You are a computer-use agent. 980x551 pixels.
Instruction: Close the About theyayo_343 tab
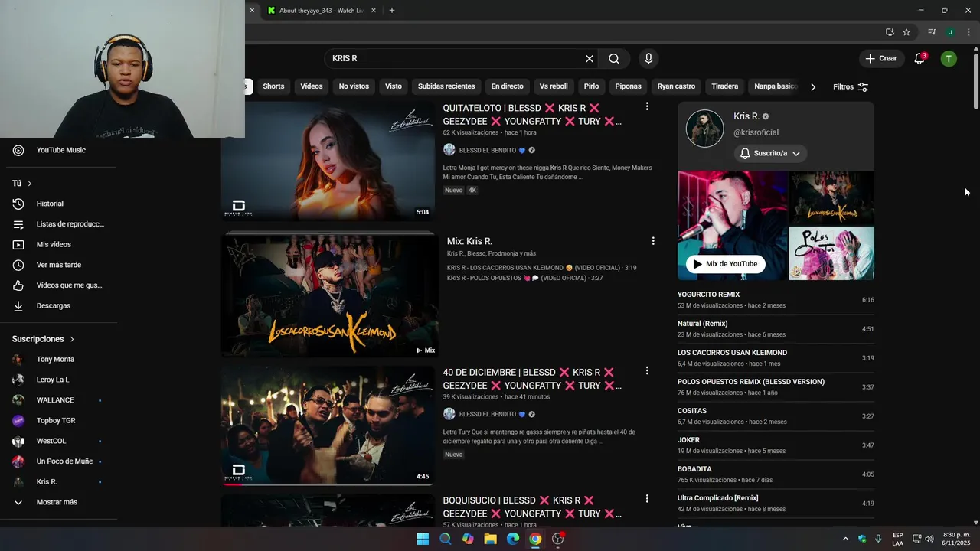(x=374, y=11)
